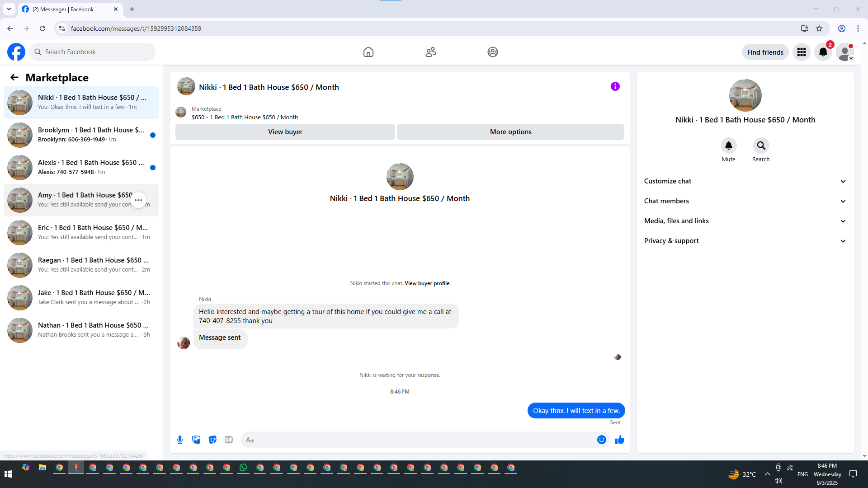This screenshot has height=488, width=868.
Task: Click the purple conversation info icon
Action: (615, 86)
